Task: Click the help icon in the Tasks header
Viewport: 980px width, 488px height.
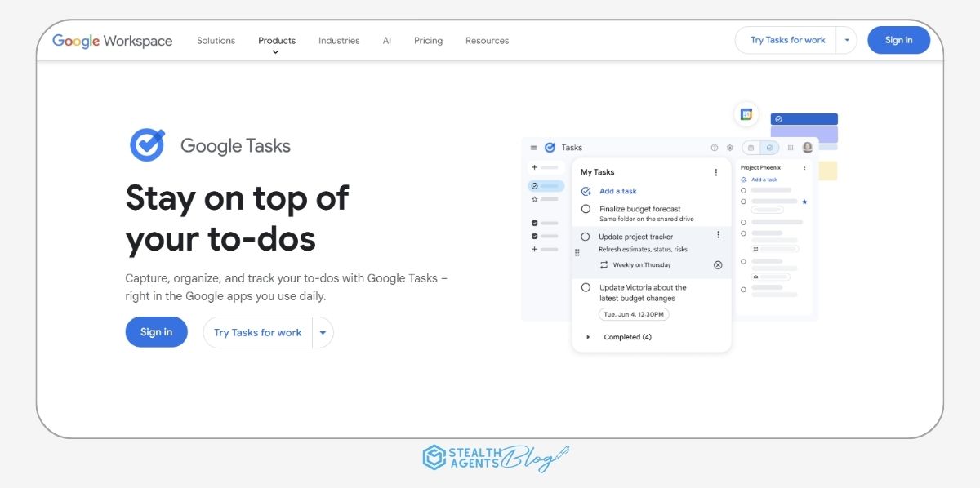Action: [715, 148]
